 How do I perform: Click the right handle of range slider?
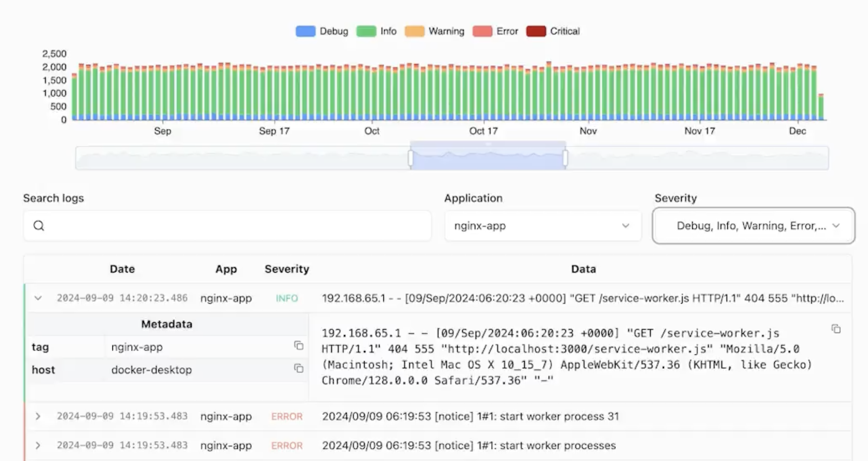coord(565,158)
